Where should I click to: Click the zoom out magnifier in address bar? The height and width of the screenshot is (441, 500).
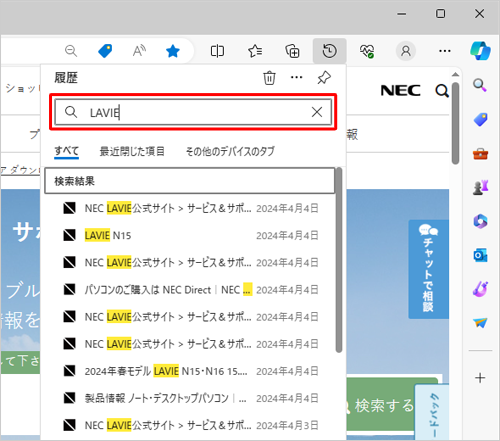pos(71,51)
